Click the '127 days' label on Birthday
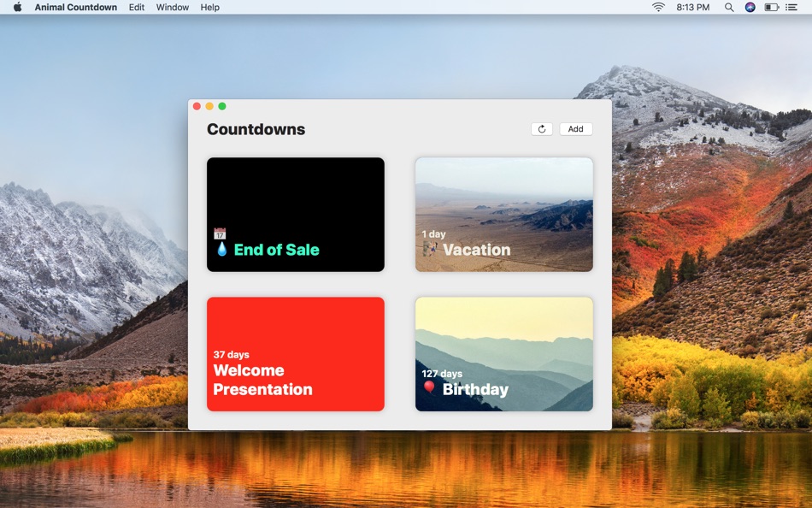 tap(442, 374)
